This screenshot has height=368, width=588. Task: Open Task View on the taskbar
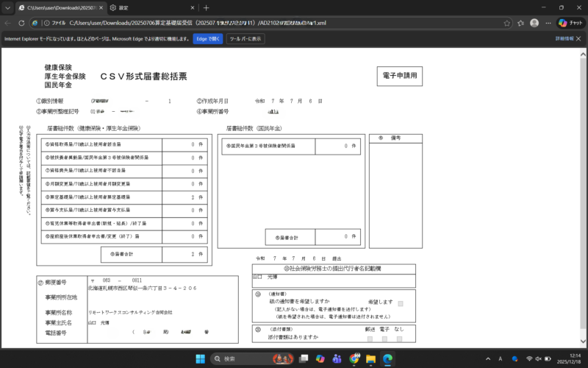(x=304, y=358)
